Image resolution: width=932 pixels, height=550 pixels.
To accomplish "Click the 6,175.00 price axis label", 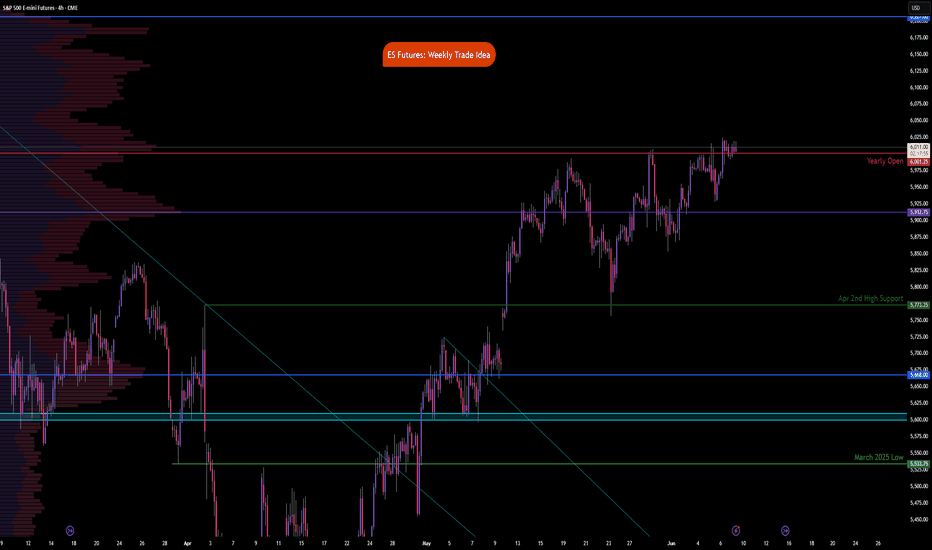I will [919, 37].
